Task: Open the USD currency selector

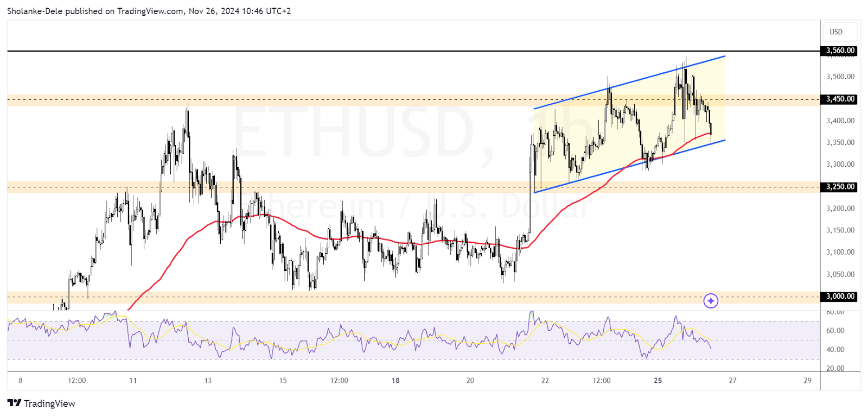Action: pyautogui.click(x=839, y=32)
